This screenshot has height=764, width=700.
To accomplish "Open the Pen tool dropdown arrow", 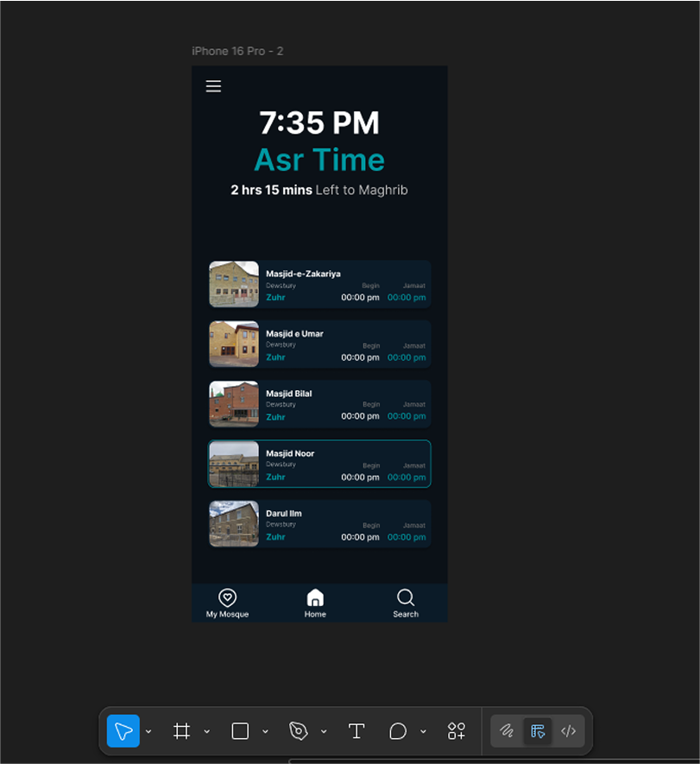I will (x=324, y=732).
